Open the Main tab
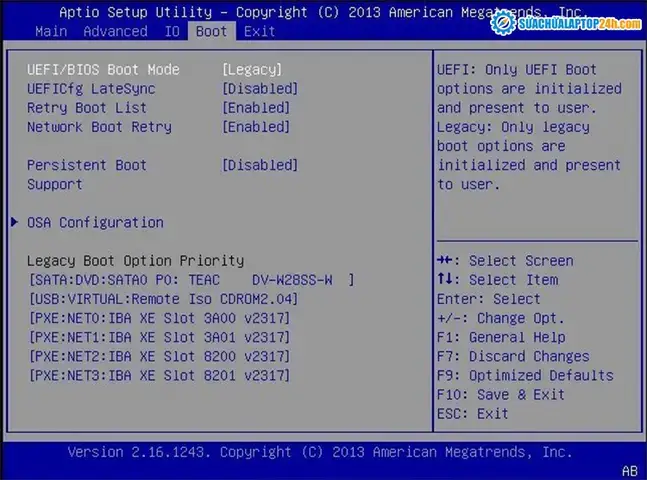 (x=51, y=31)
